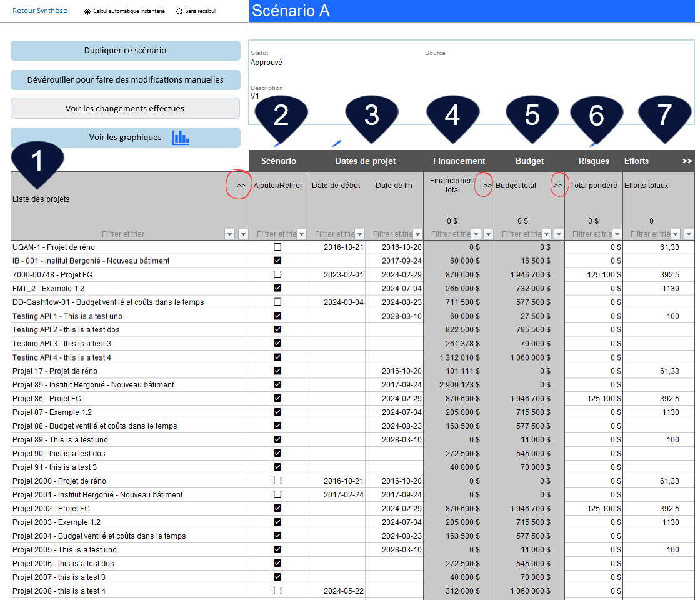Image resolution: width=700 pixels, height=600 pixels.
Task: Check the Projet 2008 checkbox
Action: 277,591
